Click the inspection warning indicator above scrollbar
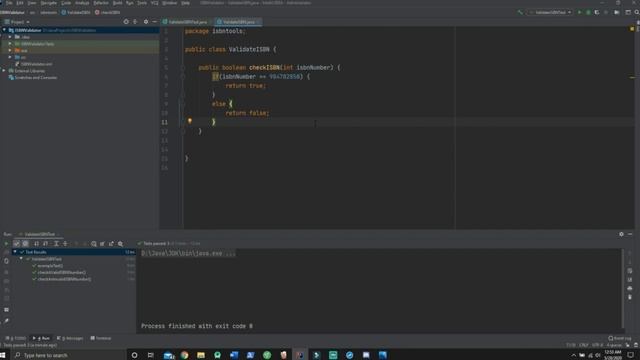 click(x=632, y=29)
